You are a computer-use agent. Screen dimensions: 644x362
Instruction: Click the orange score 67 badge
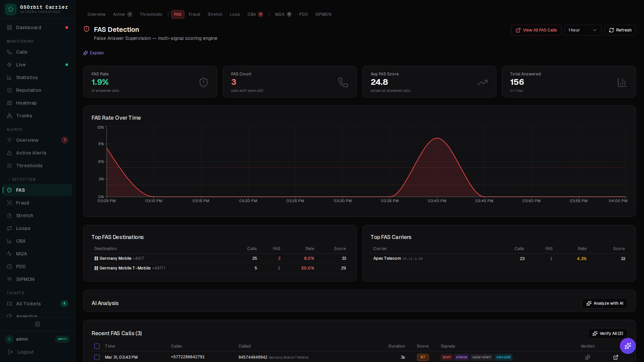[x=423, y=357]
